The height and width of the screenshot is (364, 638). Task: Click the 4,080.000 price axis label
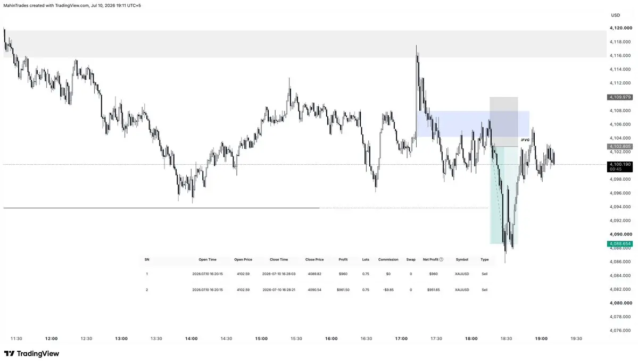tap(620, 303)
